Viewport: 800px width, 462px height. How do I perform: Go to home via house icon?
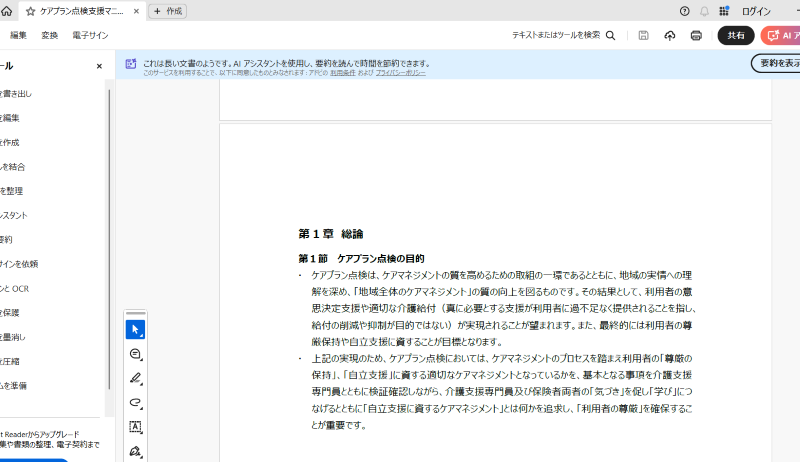7,11
